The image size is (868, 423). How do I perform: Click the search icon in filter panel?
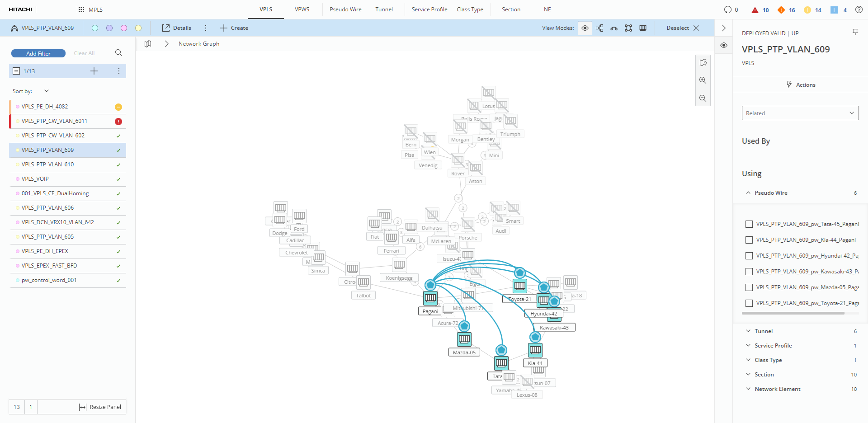pos(118,53)
